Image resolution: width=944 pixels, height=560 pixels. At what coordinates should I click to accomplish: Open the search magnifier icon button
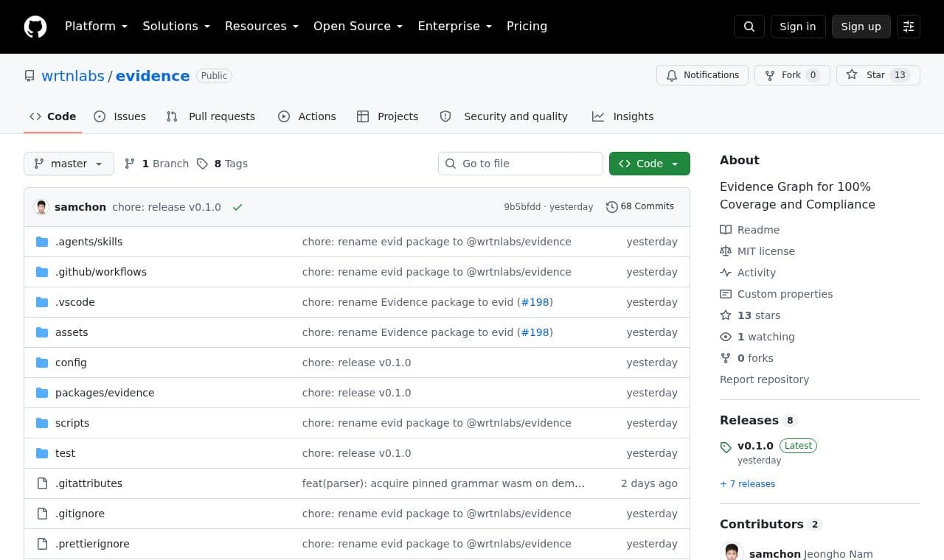(749, 27)
